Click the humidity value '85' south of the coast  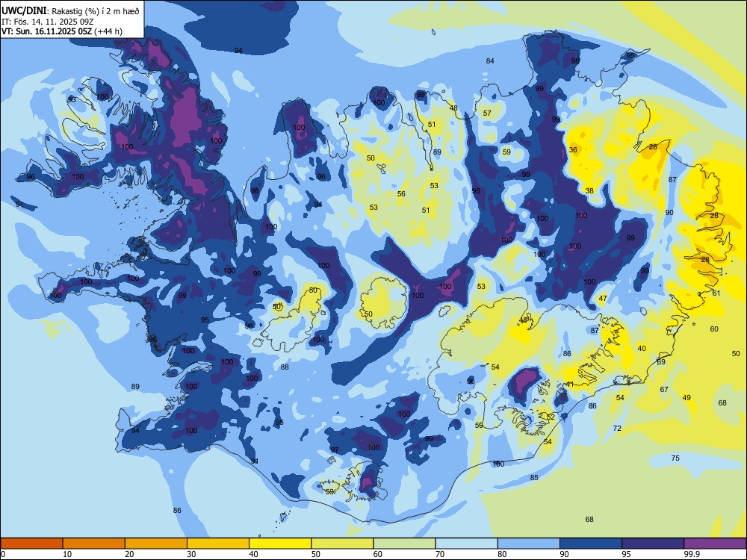[534, 478]
